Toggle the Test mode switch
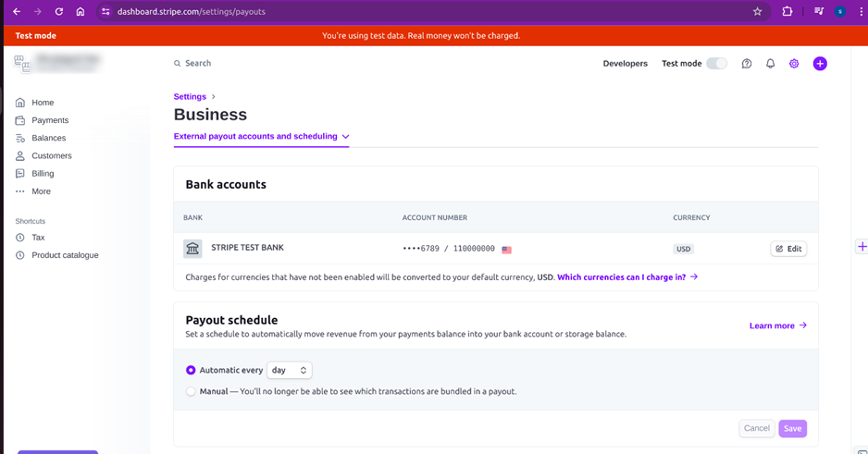 (716, 64)
